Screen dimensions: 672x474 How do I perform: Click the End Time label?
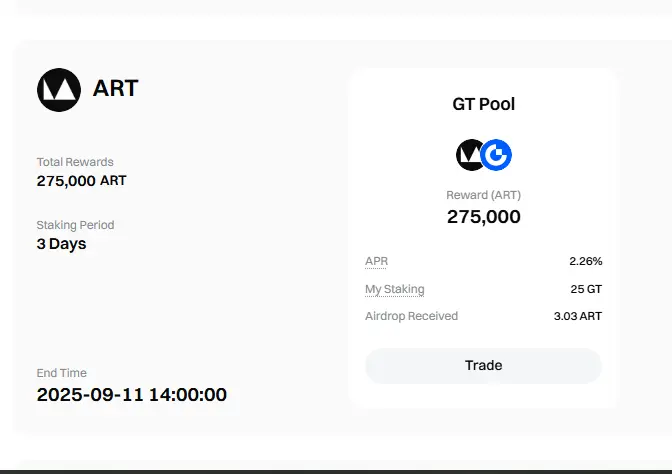[x=61, y=373]
